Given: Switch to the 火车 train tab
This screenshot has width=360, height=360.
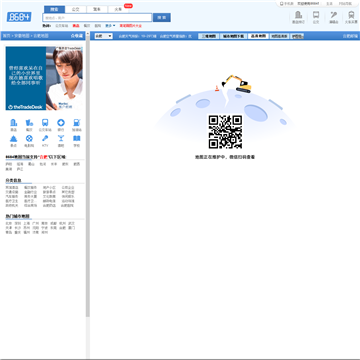Looking at the screenshot, I should pyautogui.click(x=118, y=9).
